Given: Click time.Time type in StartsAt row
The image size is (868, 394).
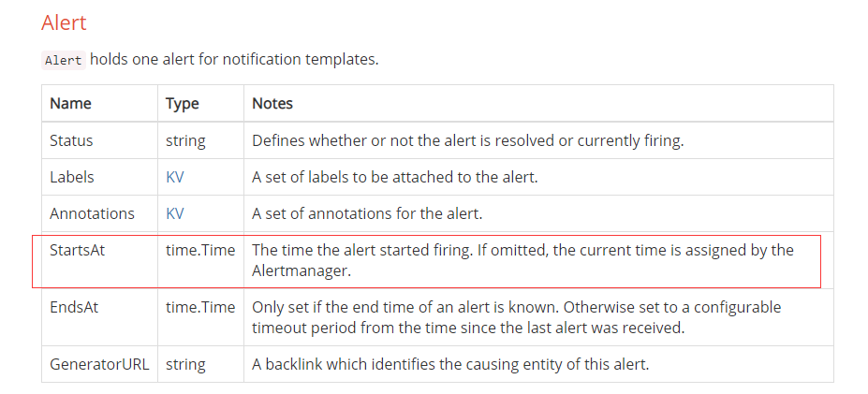Looking at the screenshot, I should click(200, 250).
